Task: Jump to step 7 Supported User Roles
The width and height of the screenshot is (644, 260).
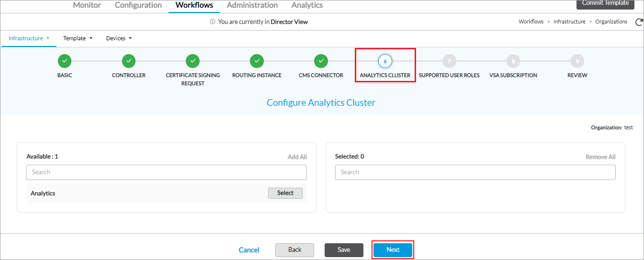Action: tap(449, 61)
